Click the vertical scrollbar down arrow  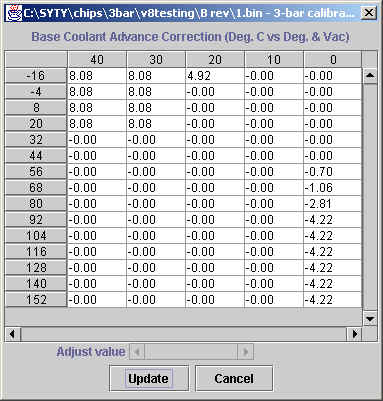pos(370,319)
